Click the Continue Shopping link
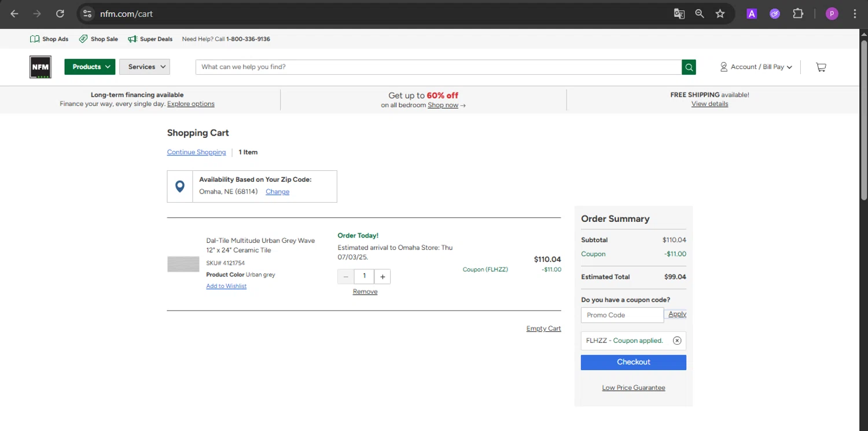 [x=196, y=152]
